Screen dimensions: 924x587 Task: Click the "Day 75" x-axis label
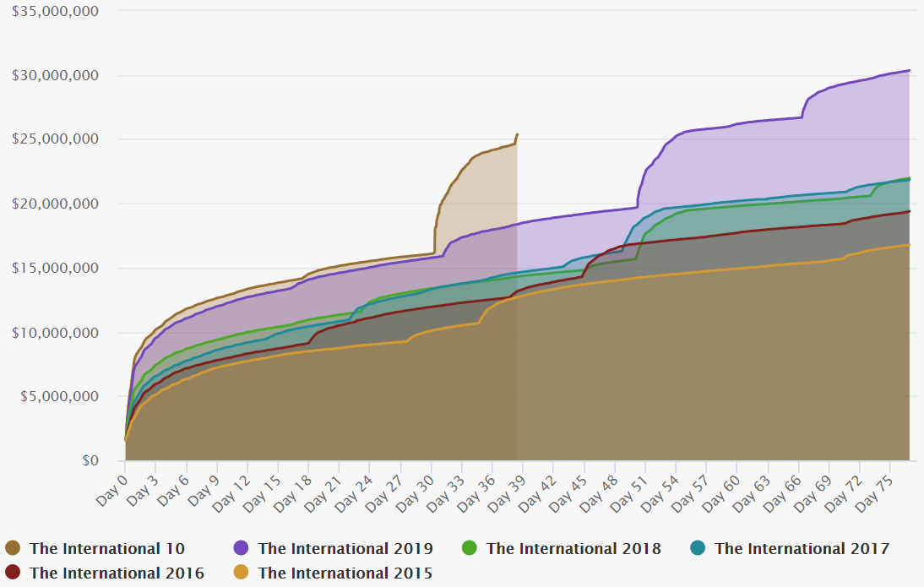[x=875, y=492]
